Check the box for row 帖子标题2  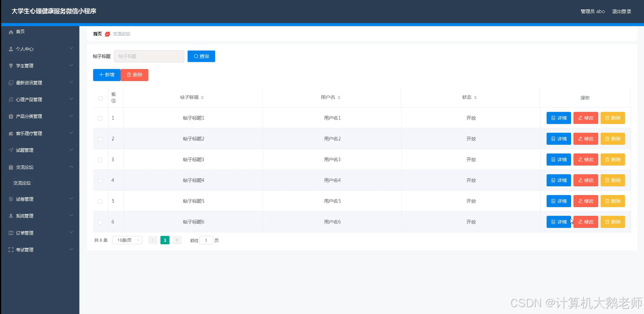point(100,139)
